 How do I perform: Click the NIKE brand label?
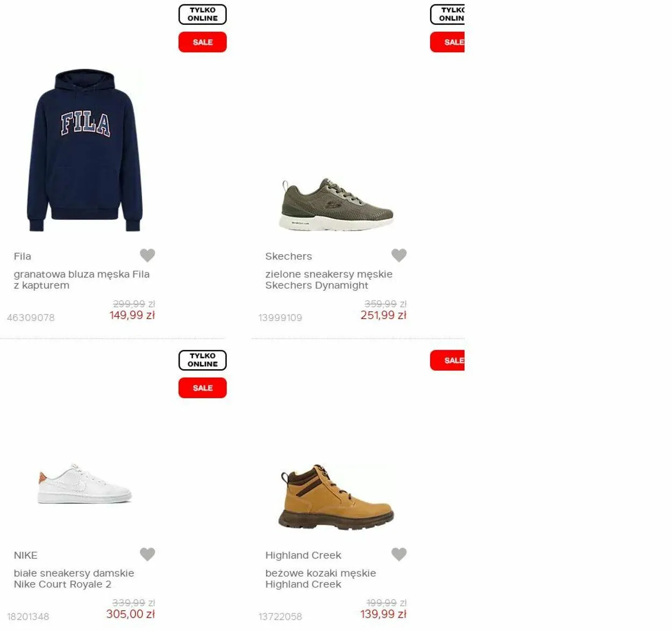coord(26,555)
